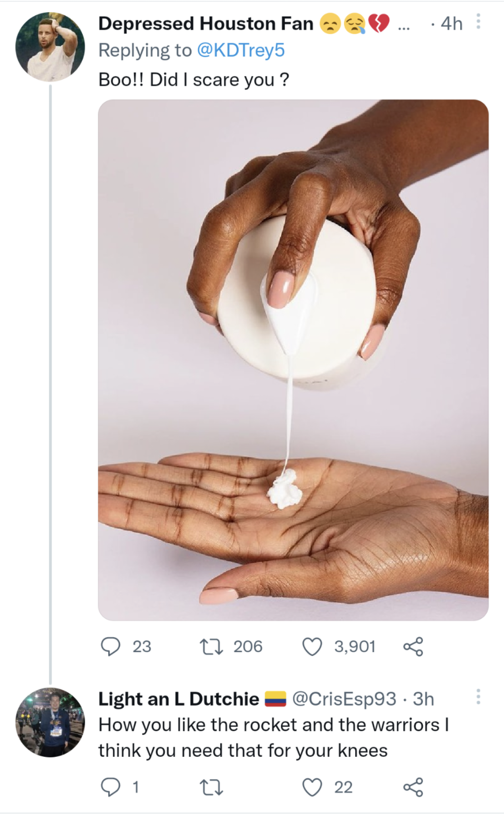Open the @CrisEsp93 handle
Screen dimensions: 504x814
coord(344,699)
